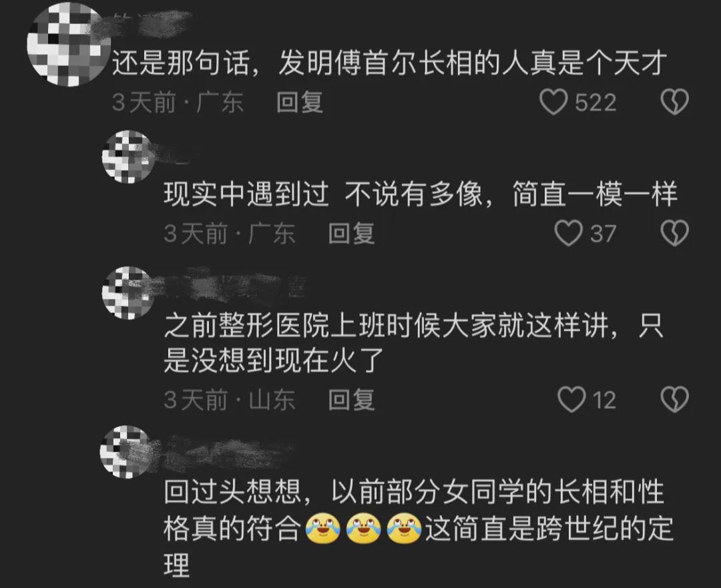Tap the top comment text about 傅首尔
The image size is (721, 588).
pyautogui.click(x=389, y=63)
